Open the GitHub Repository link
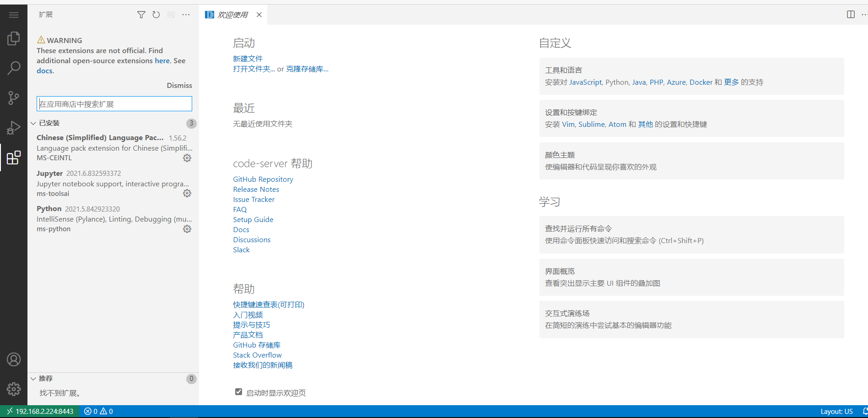This screenshot has width=868, height=418. [x=263, y=179]
